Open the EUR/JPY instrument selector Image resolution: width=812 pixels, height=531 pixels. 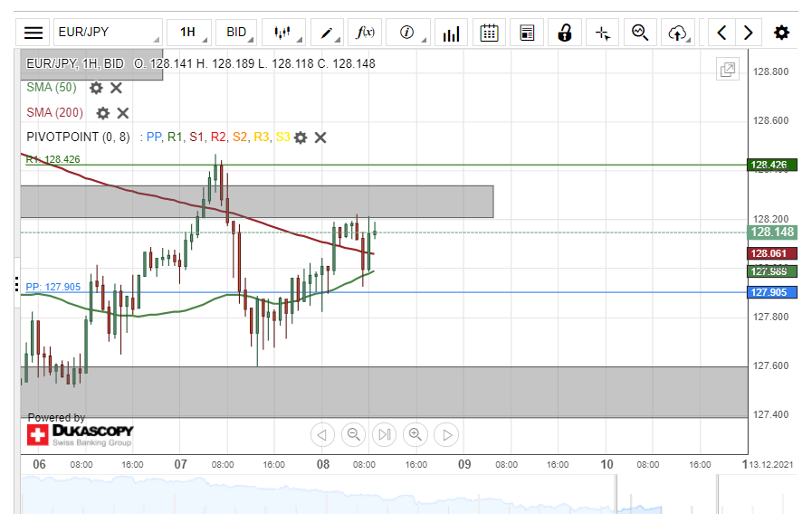[x=107, y=33]
